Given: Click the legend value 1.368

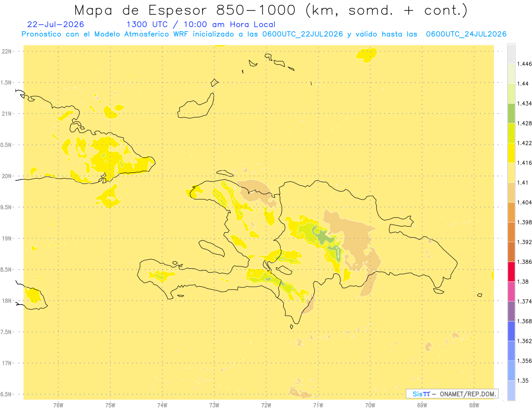Looking at the screenshot, I should [524, 321].
